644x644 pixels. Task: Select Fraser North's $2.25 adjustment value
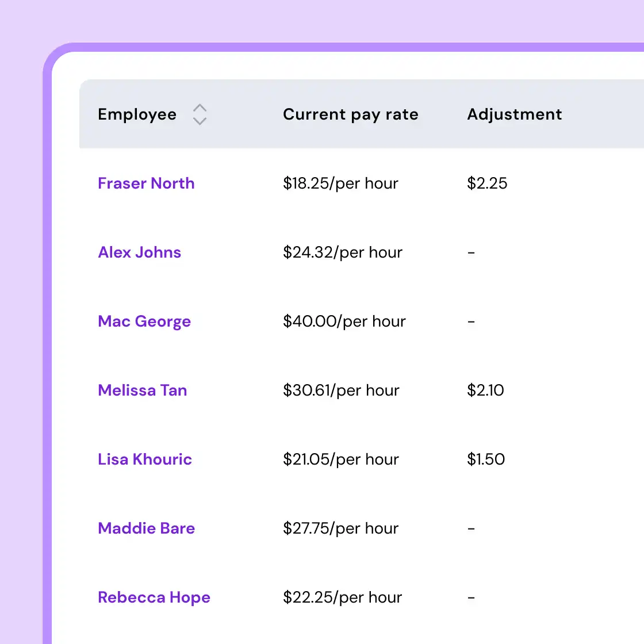pyautogui.click(x=487, y=183)
